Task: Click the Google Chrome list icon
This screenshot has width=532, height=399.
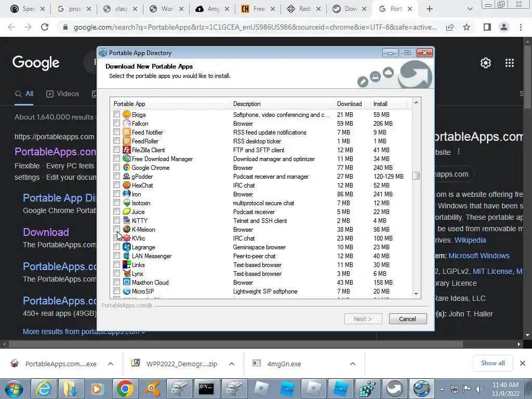Action: 127,168
